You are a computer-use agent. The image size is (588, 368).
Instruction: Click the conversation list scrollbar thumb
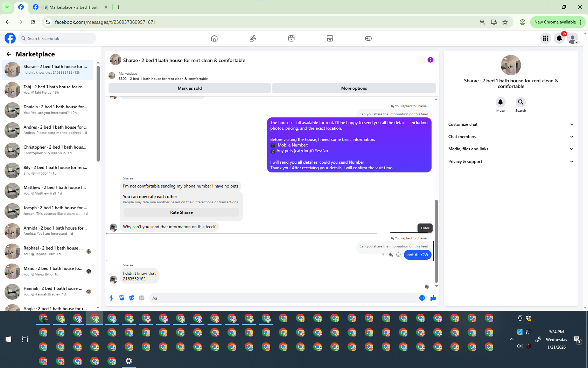click(x=98, y=114)
